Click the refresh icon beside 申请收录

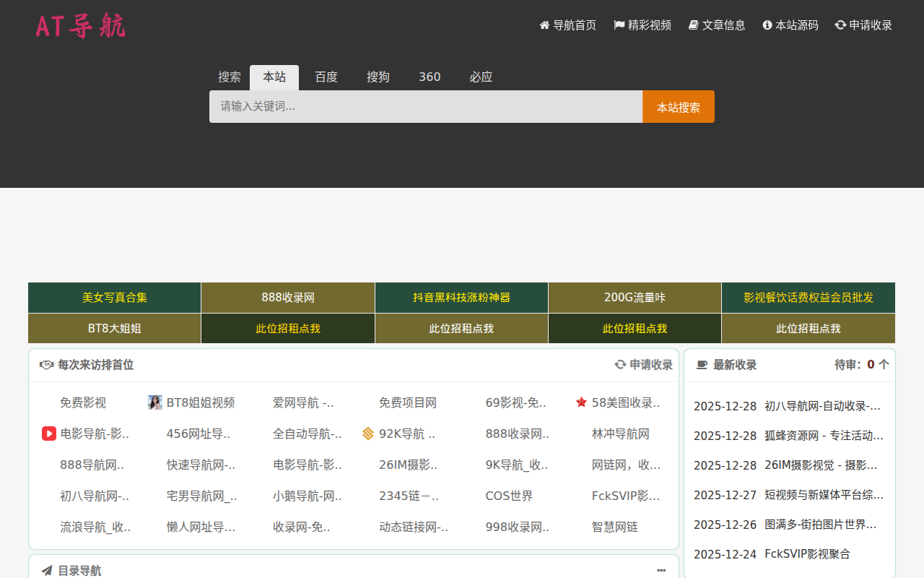(x=840, y=25)
